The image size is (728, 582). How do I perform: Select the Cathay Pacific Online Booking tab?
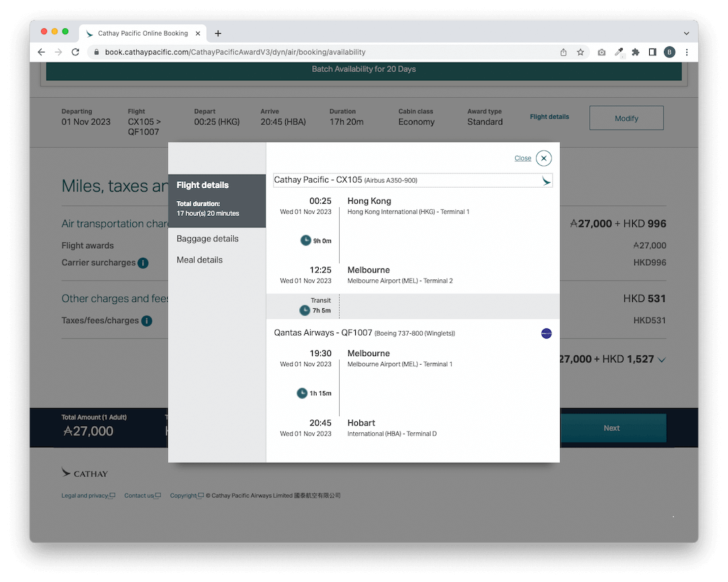(143, 34)
